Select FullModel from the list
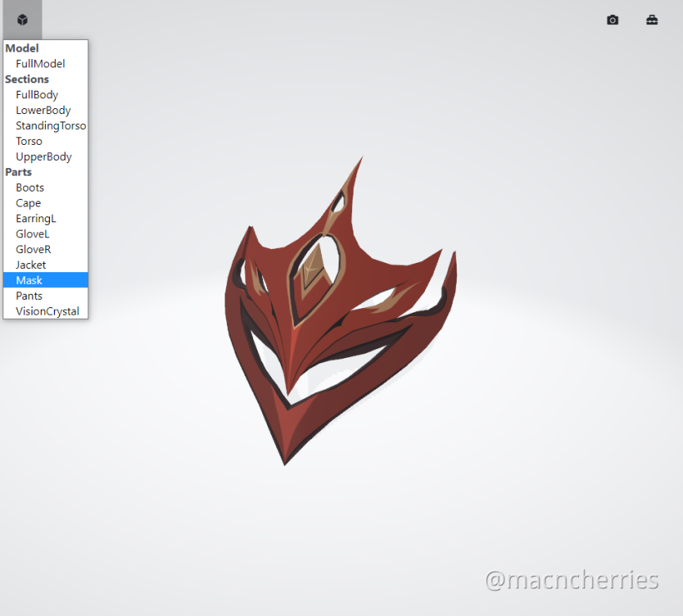683x616 pixels. tap(40, 64)
